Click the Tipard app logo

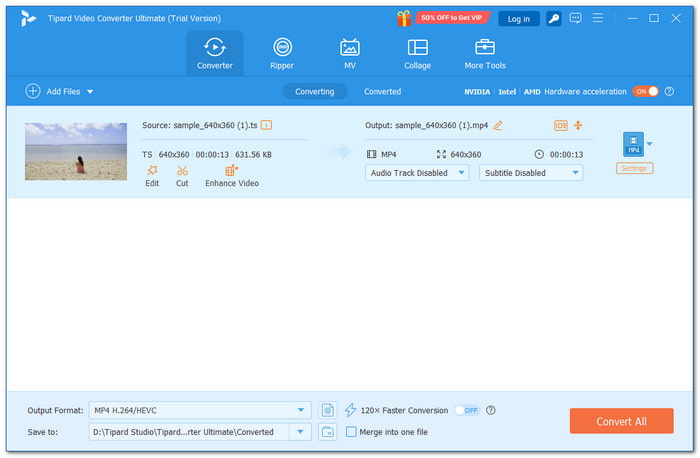(28, 18)
